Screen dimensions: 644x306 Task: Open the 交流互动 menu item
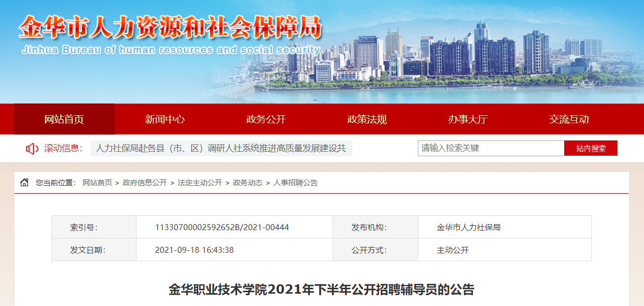pos(569,119)
